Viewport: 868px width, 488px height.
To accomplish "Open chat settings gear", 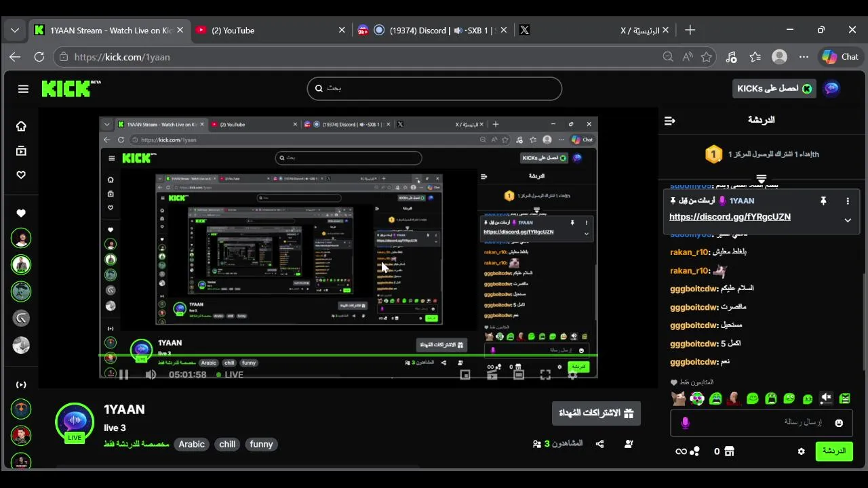I will tap(801, 451).
